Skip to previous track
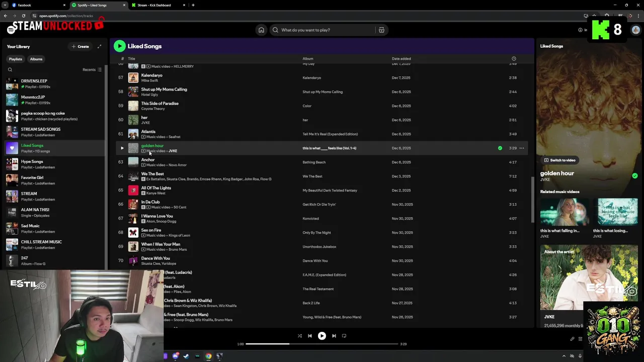 310,336
